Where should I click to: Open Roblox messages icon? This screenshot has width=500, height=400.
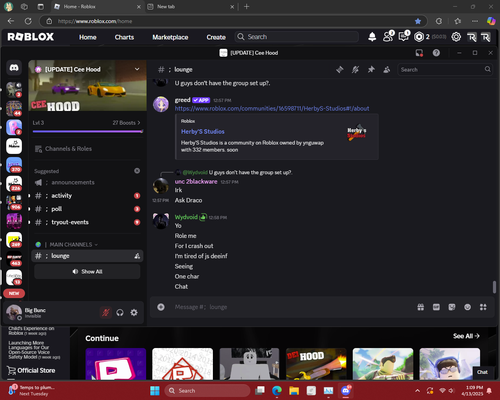click(404, 36)
